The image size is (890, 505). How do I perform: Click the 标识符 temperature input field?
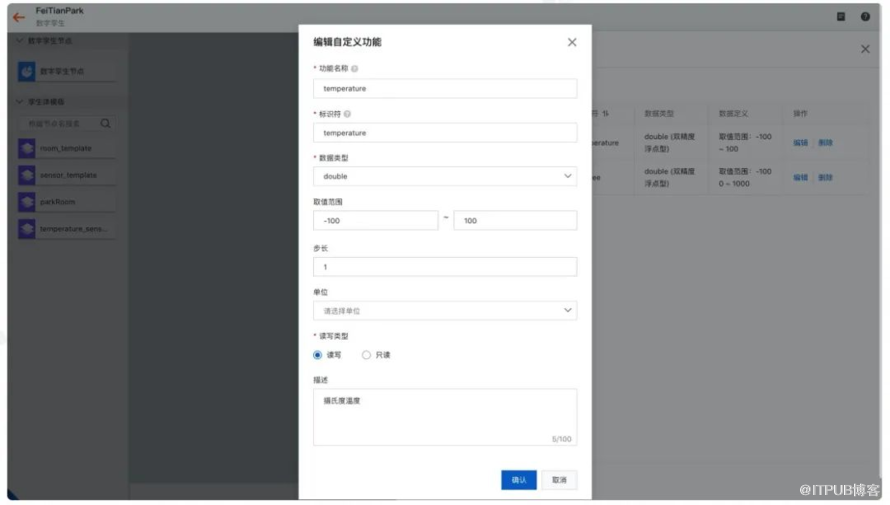tap(445, 133)
